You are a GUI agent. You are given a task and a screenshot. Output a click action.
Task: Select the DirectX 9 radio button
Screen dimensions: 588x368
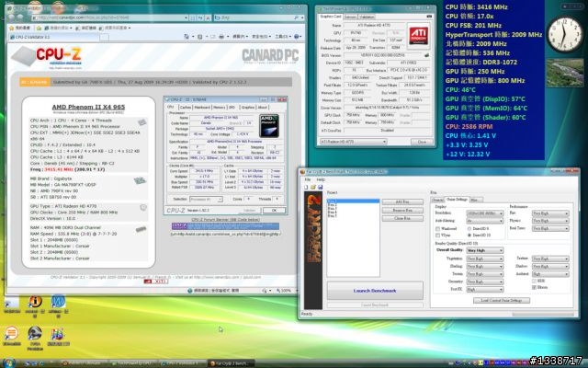click(469, 228)
